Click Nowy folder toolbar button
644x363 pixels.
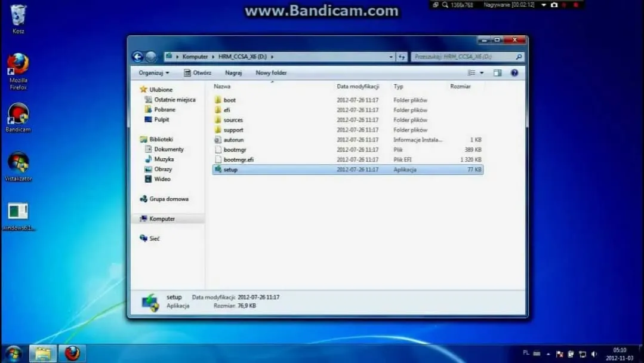coord(271,73)
